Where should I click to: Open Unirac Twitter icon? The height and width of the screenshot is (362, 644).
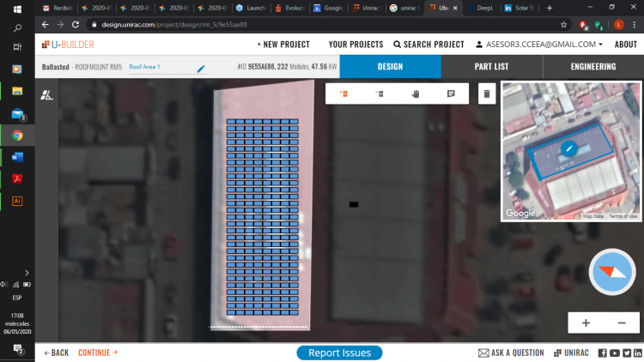click(x=627, y=353)
